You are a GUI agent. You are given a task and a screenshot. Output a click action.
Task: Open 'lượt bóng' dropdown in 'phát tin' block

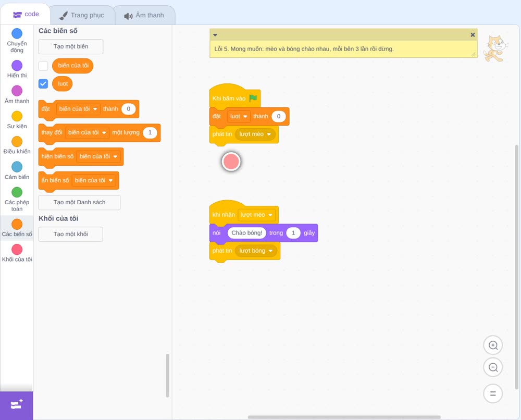[256, 251]
